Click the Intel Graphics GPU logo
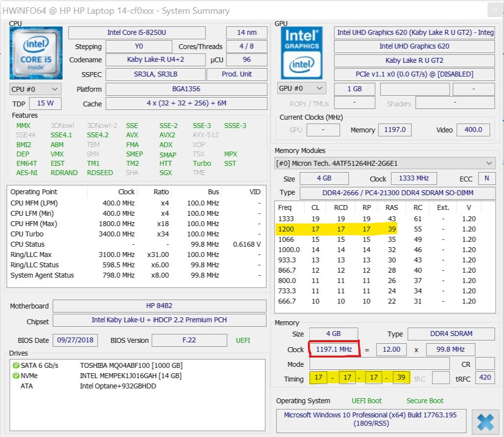504x437 pixels. [x=302, y=53]
